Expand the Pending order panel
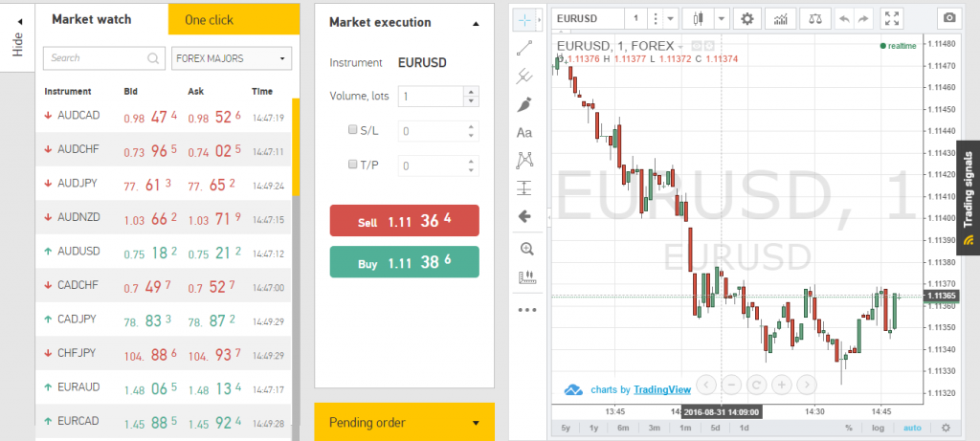980x441 pixels. 405,422
